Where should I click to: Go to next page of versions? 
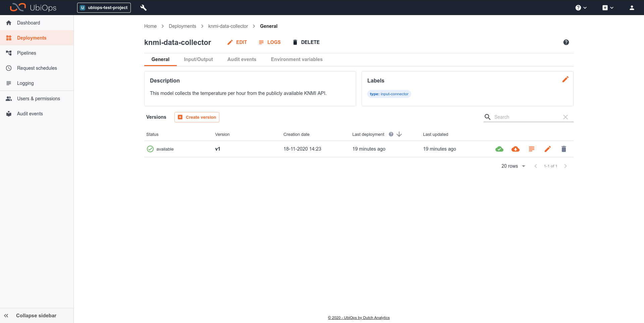(x=566, y=166)
